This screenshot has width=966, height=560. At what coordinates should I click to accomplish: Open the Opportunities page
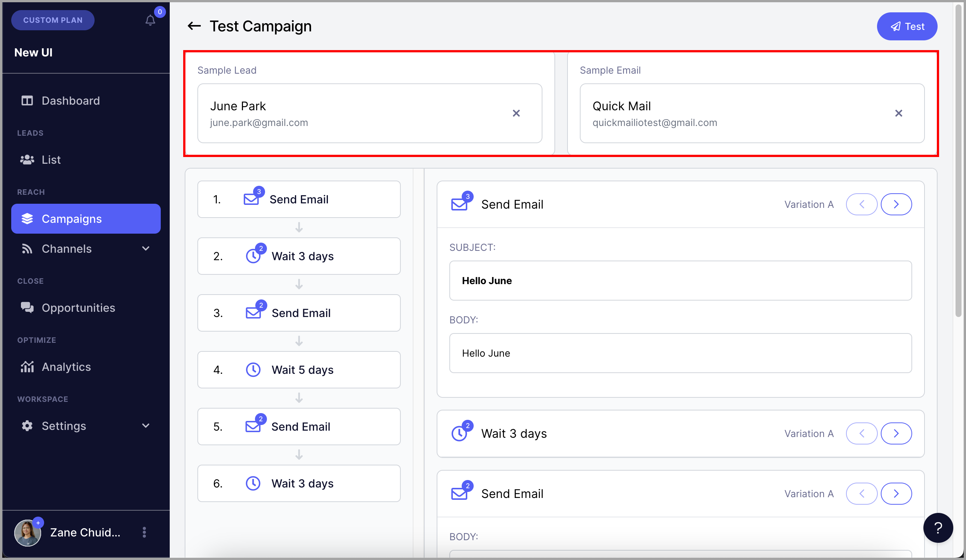point(86,307)
